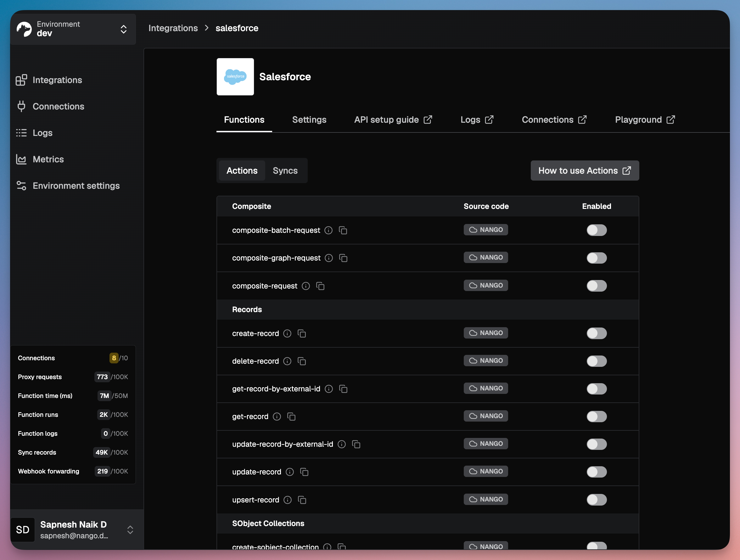Copy the composite-batch-request name
The height and width of the screenshot is (560, 740).
(x=343, y=230)
